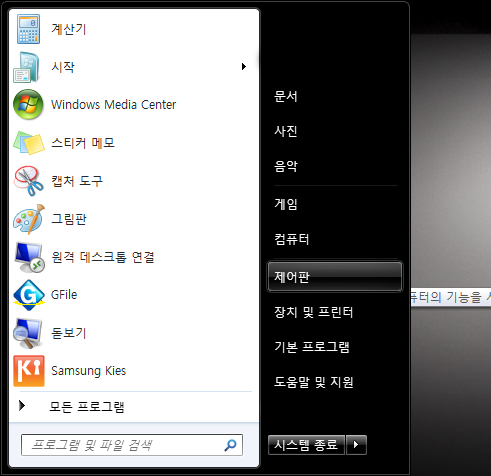Open the shutdown options arrow

click(x=356, y=445)
